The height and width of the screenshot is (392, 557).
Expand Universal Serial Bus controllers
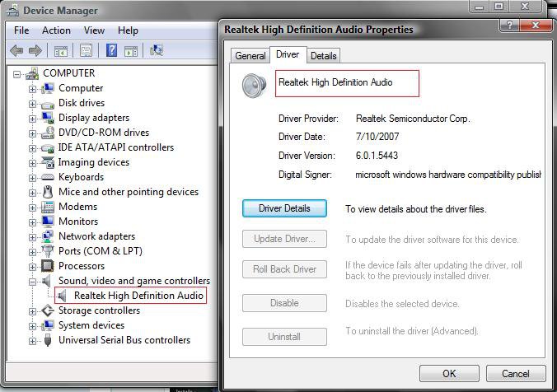(x=32, y=341)
